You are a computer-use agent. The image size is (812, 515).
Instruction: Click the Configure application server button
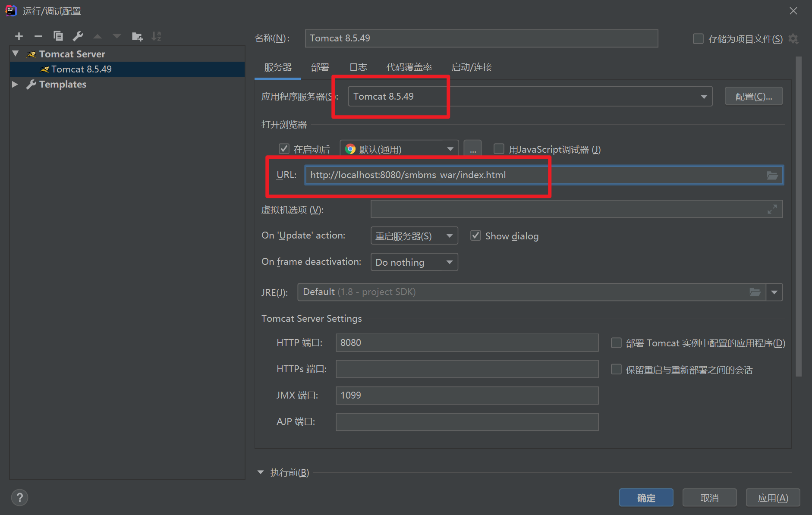753,96
